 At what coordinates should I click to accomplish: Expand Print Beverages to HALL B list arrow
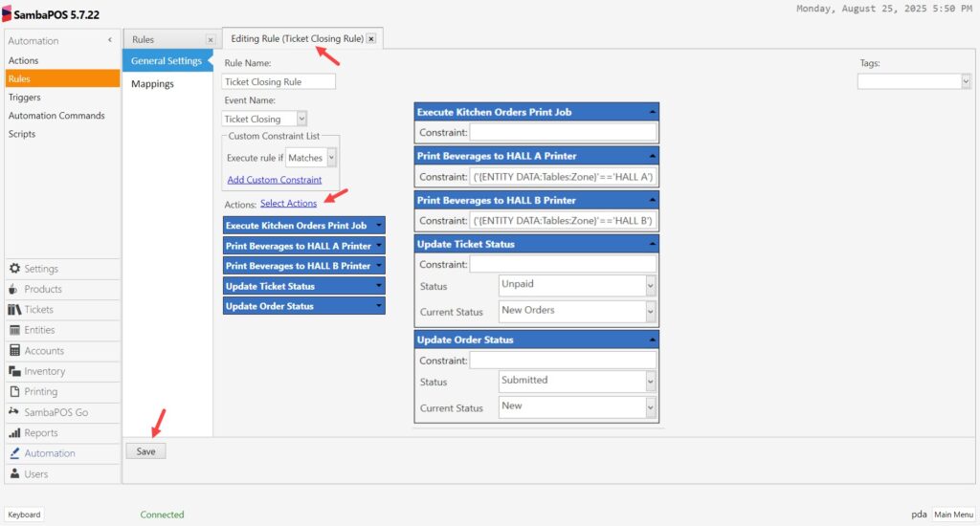(379, 266)
